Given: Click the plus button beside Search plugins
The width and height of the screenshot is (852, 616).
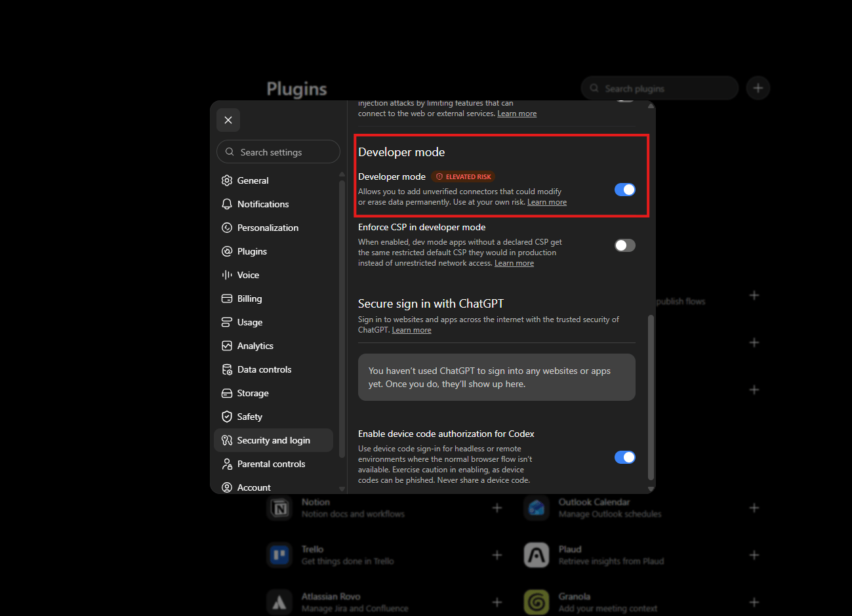Looking at the screenshot, I should (758, 88).
